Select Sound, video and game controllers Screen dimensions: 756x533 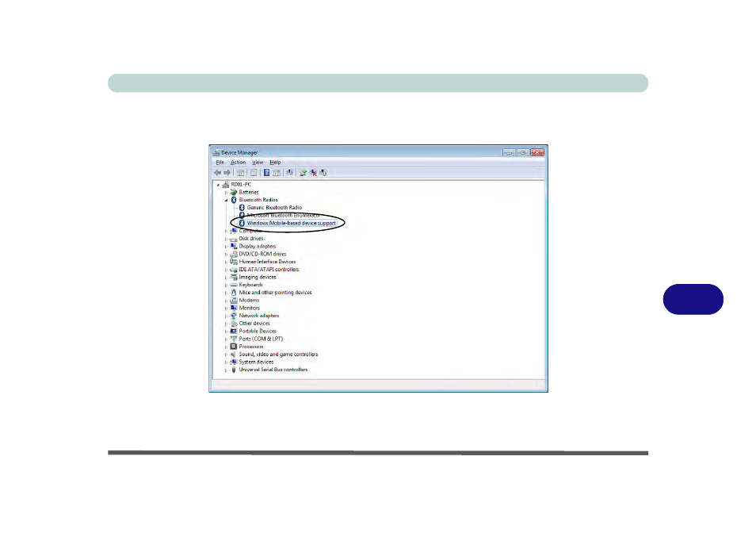[278, 355]
